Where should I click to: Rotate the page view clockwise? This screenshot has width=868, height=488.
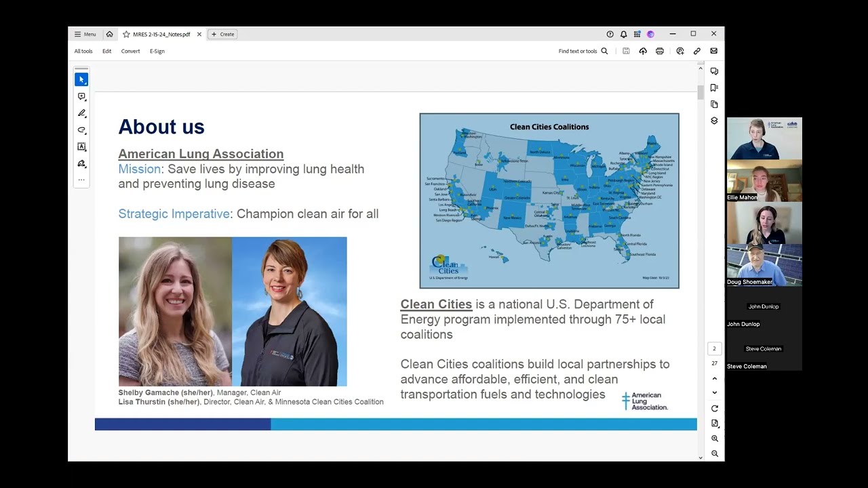(x=714, y=409)
